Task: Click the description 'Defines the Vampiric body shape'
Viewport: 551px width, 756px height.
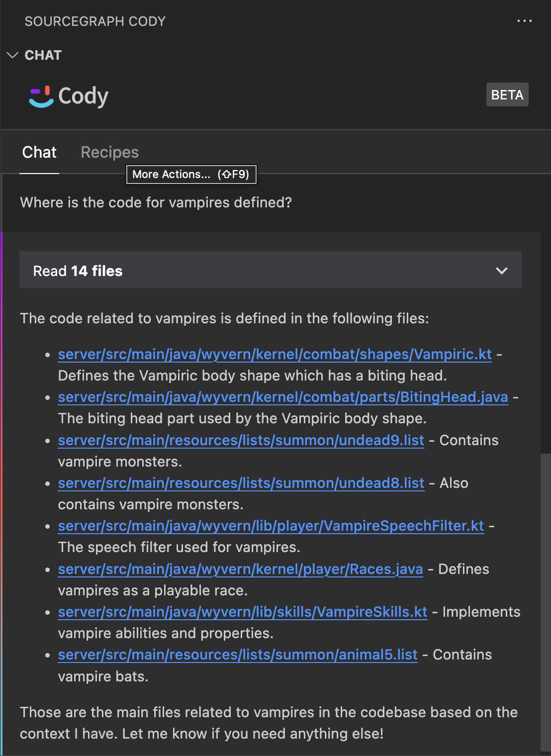Action: coord(253,376)
